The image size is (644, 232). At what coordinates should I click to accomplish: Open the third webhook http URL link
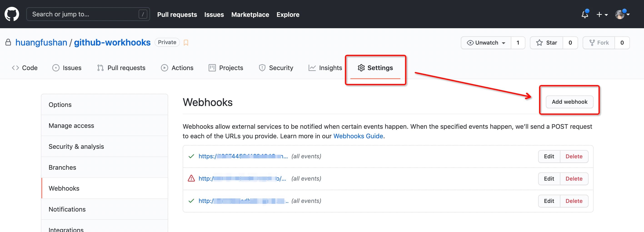click(x=244, y=201)
